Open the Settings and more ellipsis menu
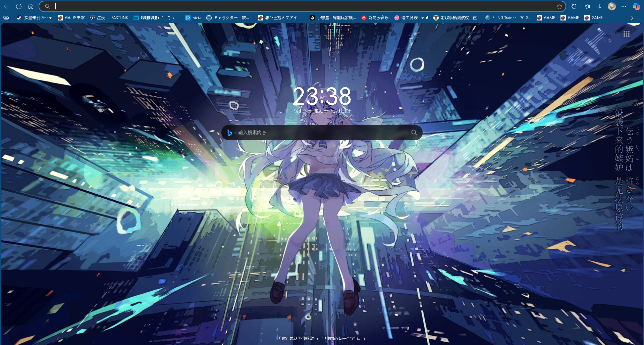Screen dimensions: 644x345 [624, 6]
